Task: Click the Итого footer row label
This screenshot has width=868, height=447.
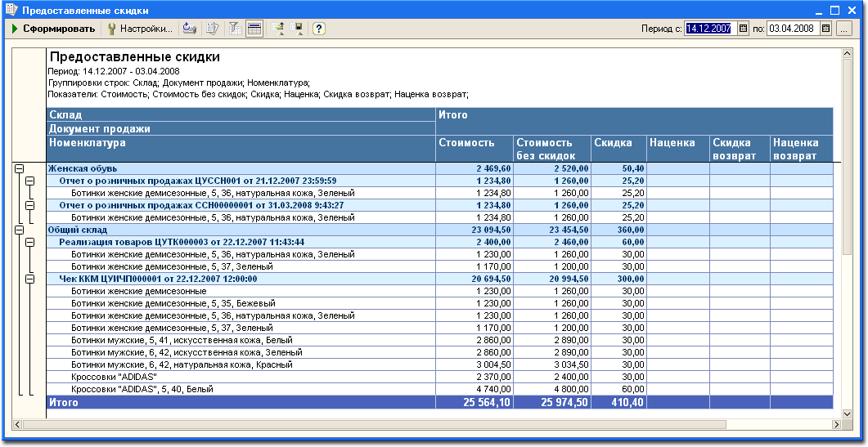Action: click(241, 402)
